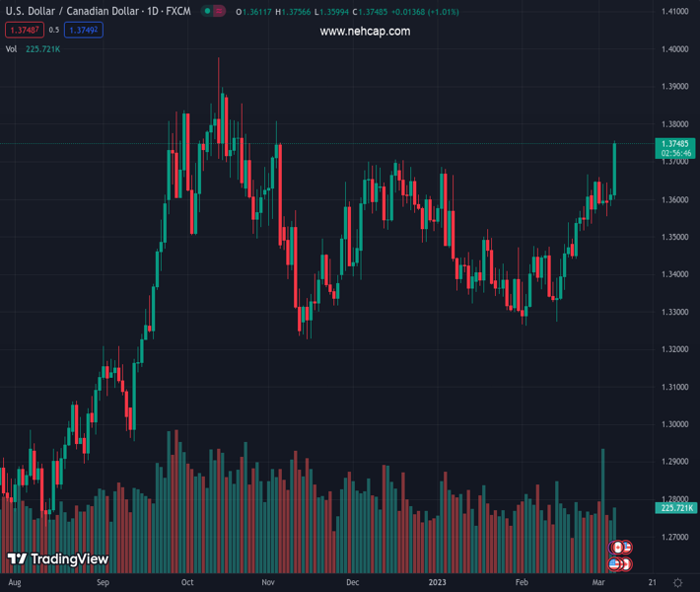Click the Oct label on time axis
The height and width of the screenshot is (592, 700).
coord(187,583)
